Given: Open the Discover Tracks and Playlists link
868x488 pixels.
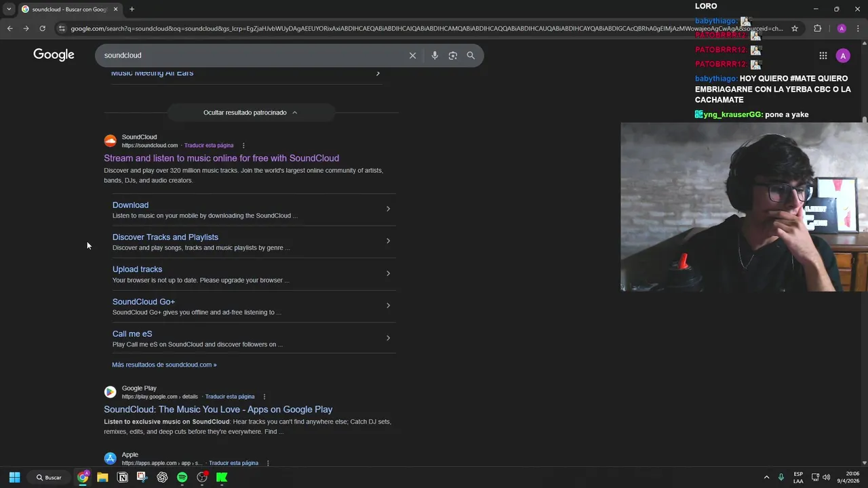Looking at the screenshot, I should coord(165,237).
